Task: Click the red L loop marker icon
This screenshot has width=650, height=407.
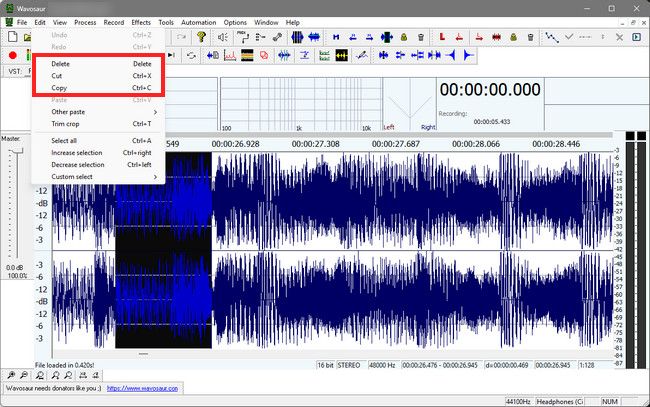Action: [x=442, y=37]
